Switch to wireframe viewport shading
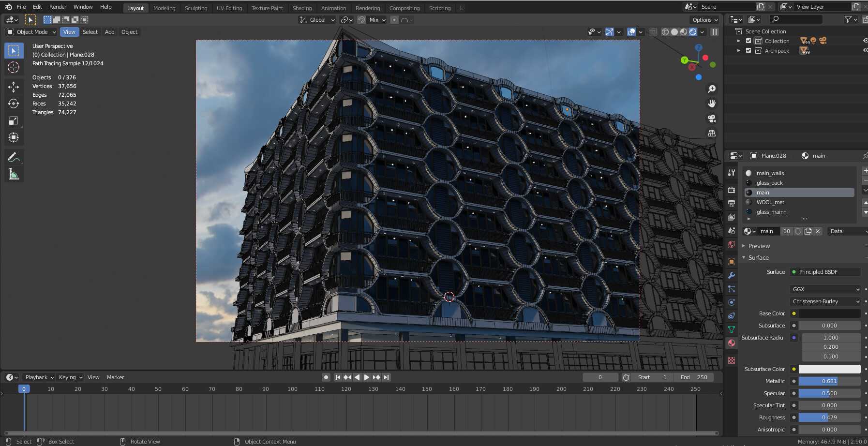868x446 pixels. [x=665, y=32]
